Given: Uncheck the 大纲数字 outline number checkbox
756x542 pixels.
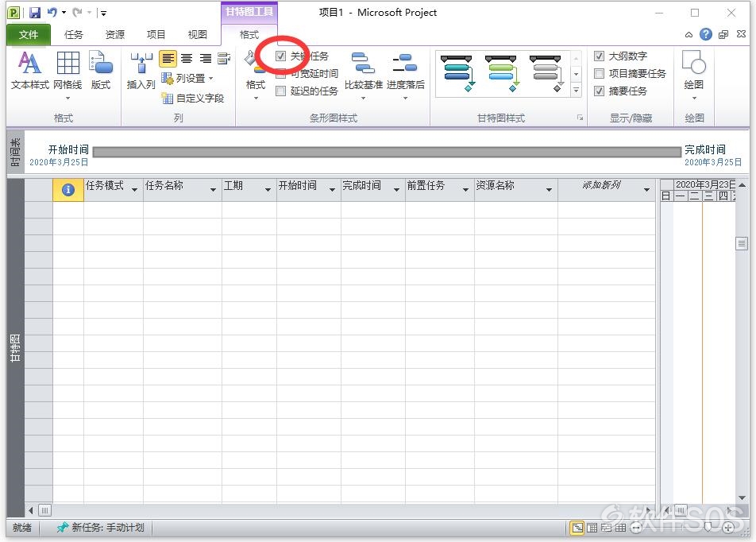Looking at the screenshot, I should [x=599, y=56].
